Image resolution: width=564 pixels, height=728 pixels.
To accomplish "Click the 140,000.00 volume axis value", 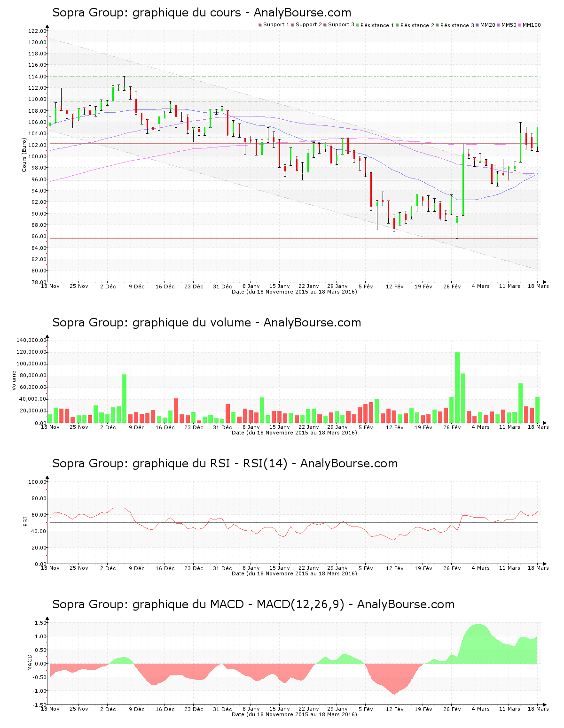I will (x=31, y=340).
